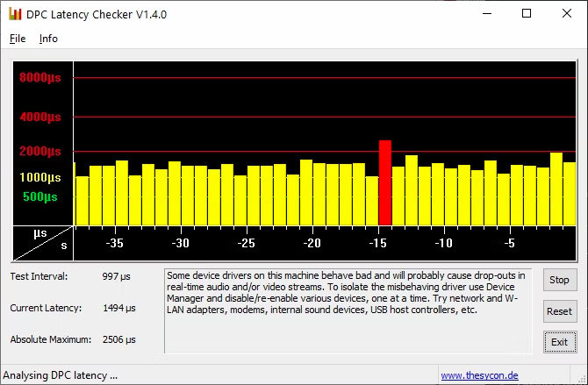Click the 2000µs scale label

point(40,152)
